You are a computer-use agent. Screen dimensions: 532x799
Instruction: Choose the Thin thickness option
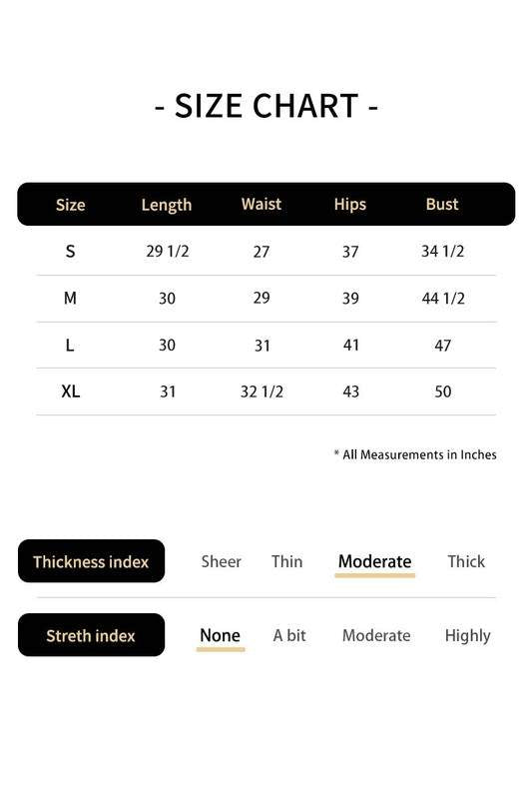pos(287,561)
